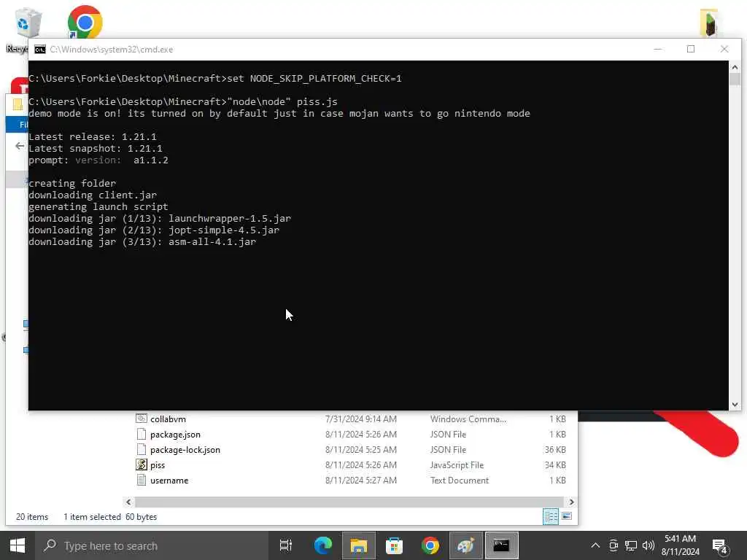This screenshot has height=560, width=747.
Task: Open the Paint app on the taskbar
Action: click(466, 545)
